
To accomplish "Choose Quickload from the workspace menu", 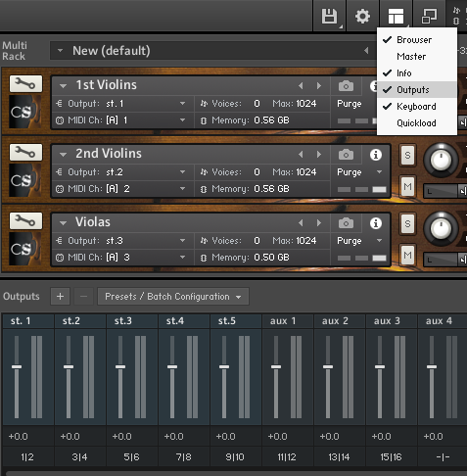I will click(x=416, y=123).
